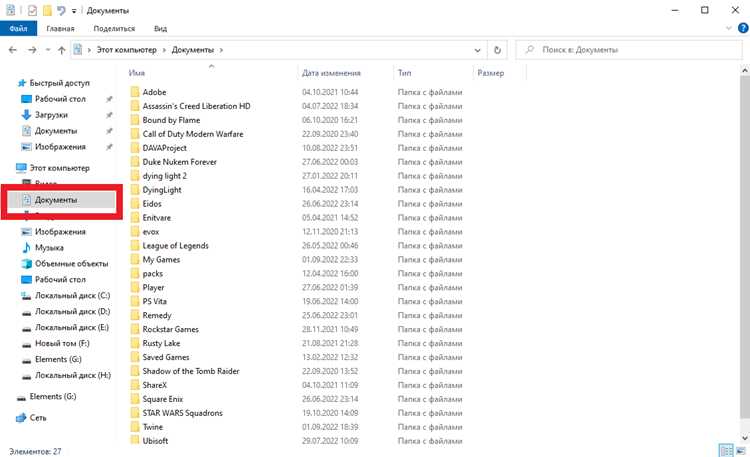Switch to the Поделиться ribbon tab
Viewport: 750px width, 457px height.
click(114, 29)
